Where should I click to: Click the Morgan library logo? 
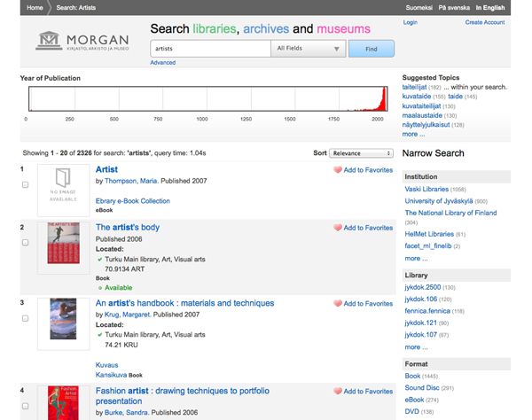82,43
